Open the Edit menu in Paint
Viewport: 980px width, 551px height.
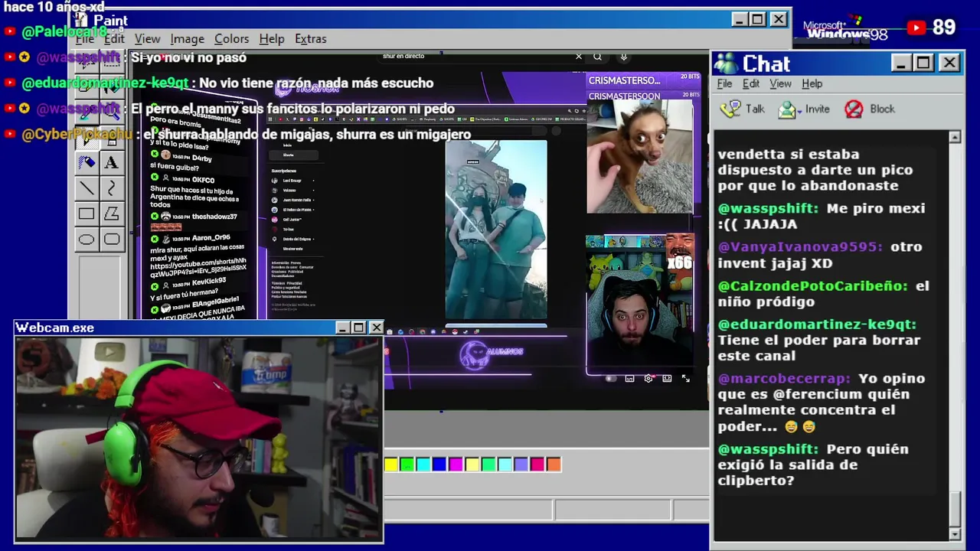pyautogui.click(x=115, y=39)
